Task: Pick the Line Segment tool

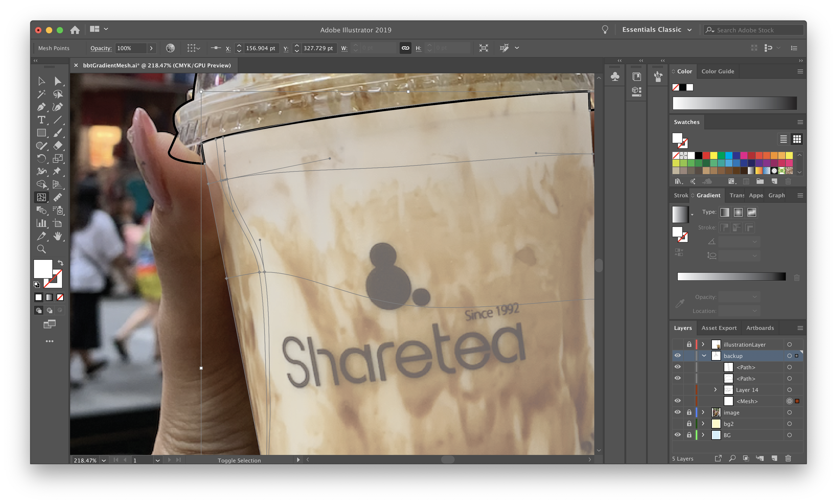Action: 58,120
